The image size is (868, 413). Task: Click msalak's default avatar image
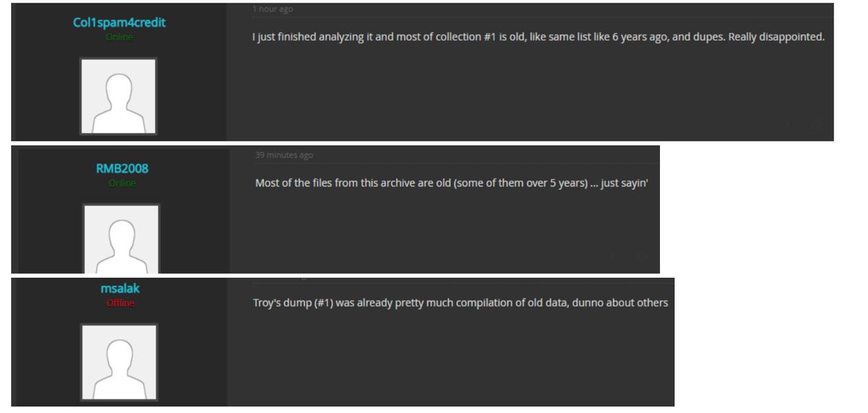pyautogui.click(x=119, y=362)
